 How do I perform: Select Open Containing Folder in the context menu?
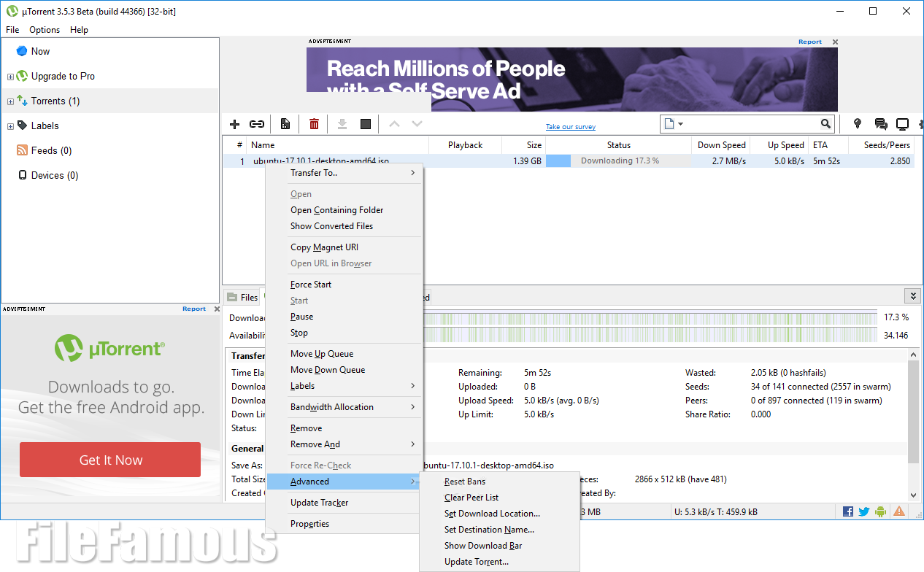344,210
